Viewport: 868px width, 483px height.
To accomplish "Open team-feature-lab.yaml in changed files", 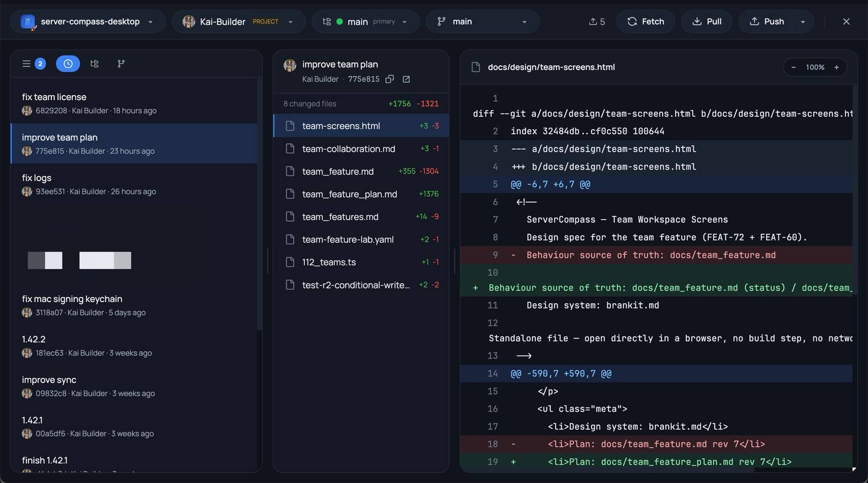I will coord(361,239).
